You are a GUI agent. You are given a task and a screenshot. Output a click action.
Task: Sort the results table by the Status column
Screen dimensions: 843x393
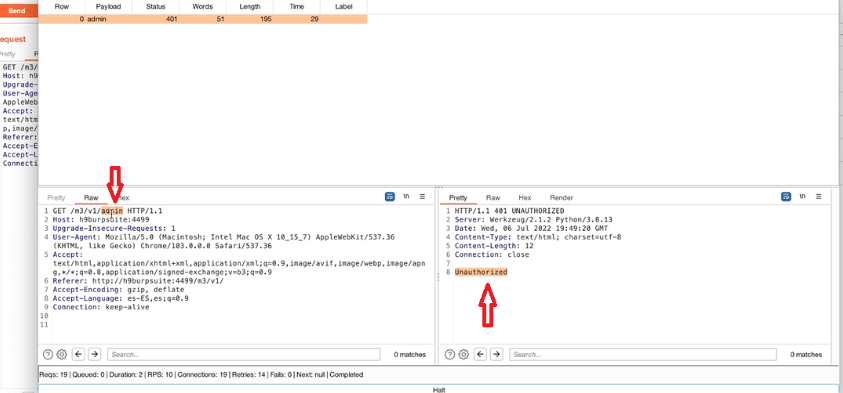tap(155, 7)
